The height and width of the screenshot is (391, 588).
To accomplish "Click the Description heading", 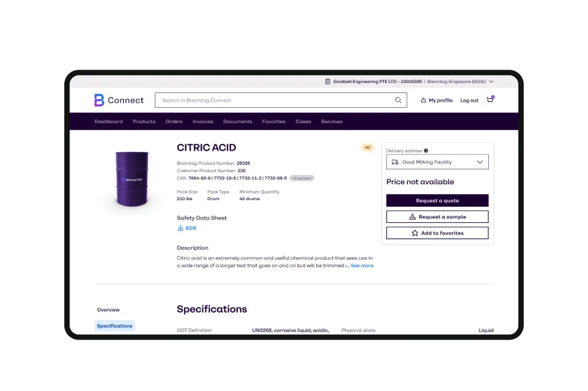I will tap(192, 248).
